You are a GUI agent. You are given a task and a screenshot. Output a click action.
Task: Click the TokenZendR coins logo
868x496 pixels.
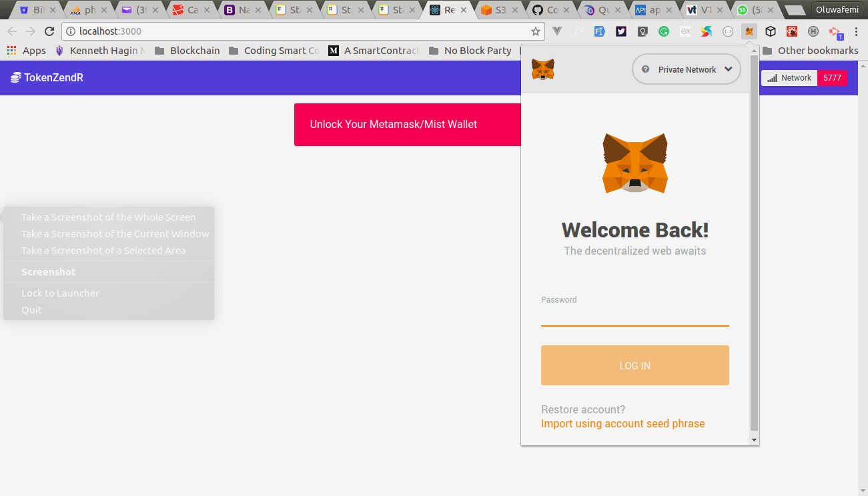pyautogui.click(x=16, y=78)
